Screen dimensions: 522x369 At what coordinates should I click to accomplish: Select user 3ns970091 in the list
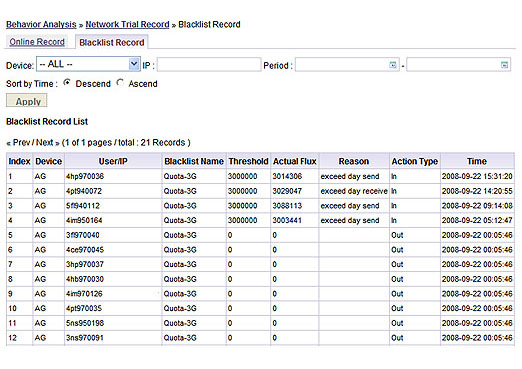[85, 338]
